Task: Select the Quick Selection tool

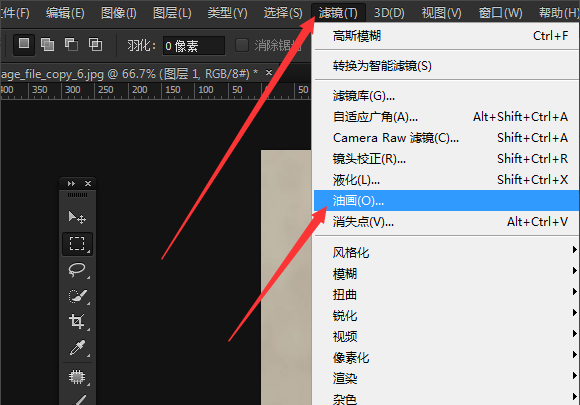Action: [x=77, y=296]
